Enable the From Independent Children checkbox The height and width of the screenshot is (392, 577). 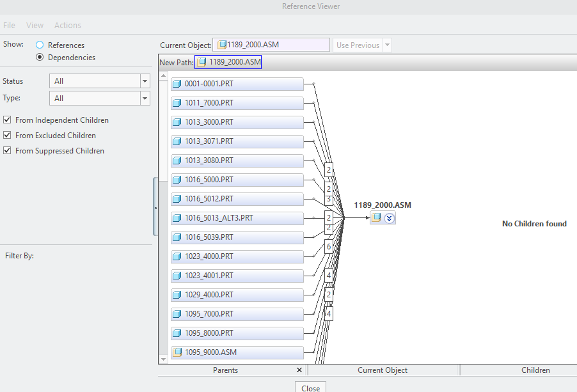[x=7, y=120]
